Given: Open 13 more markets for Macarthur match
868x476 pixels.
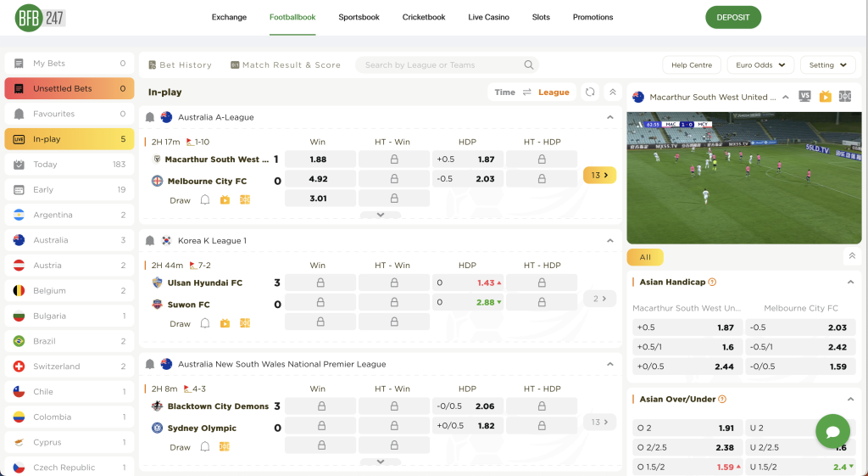Looking at the screenshot, I should point(599,175).
